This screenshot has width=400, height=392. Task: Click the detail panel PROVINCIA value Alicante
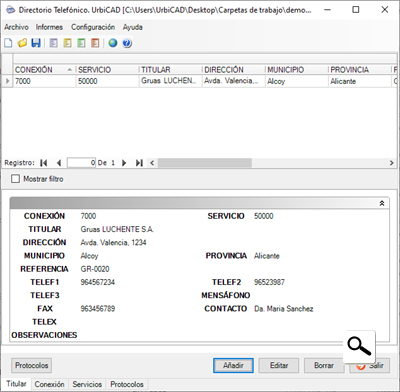267,256
